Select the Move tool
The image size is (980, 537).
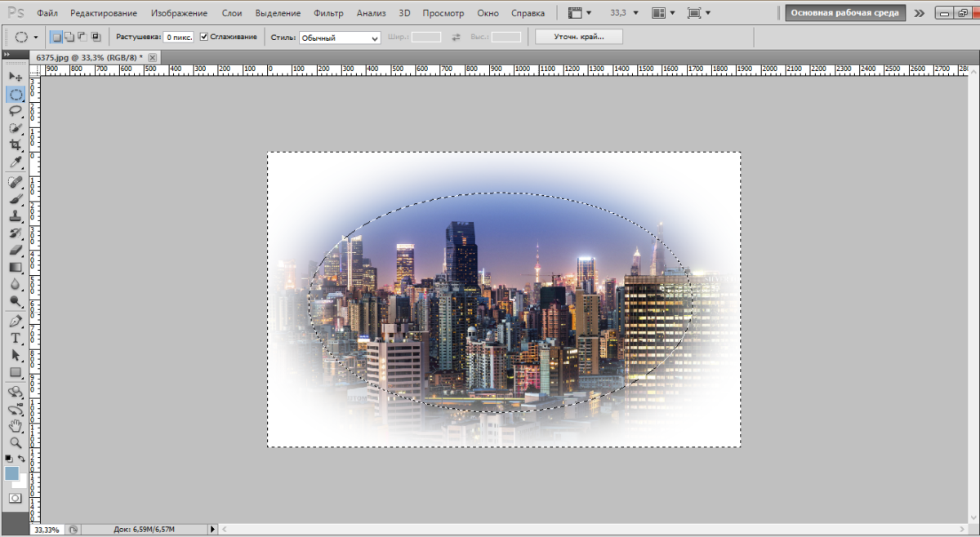pos(15,76)
